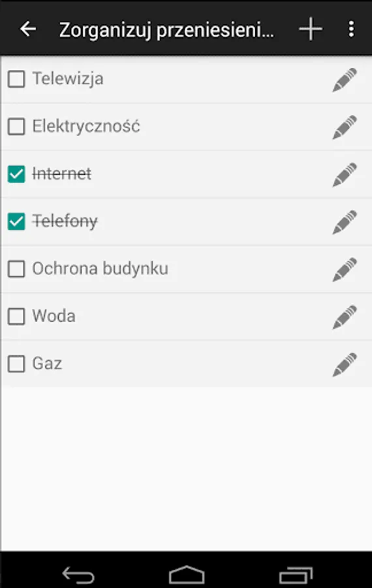Uncheck the Internet checkbox
The height and width of the screenshot is (588, 372).
coord(16,174)
